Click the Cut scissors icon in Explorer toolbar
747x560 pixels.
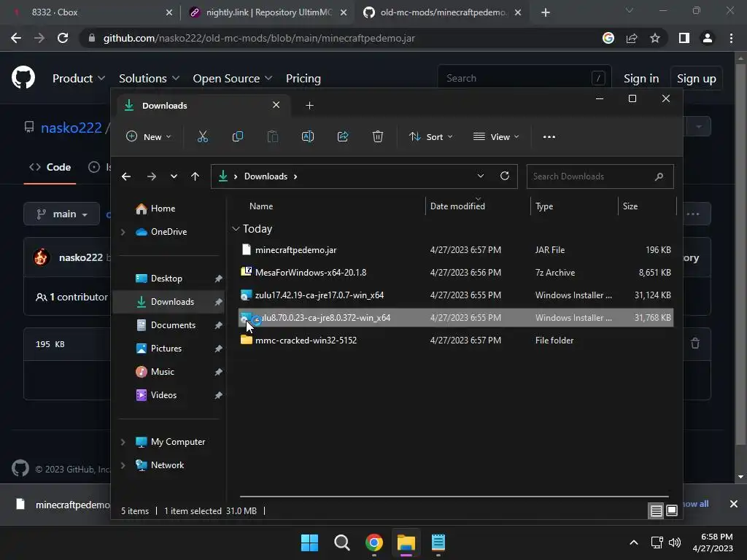[203, 136]
